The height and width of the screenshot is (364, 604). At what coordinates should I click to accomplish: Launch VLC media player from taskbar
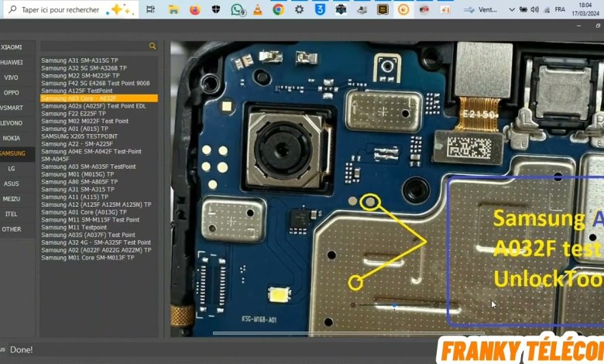pyautogui.click(x=257, y=9)
